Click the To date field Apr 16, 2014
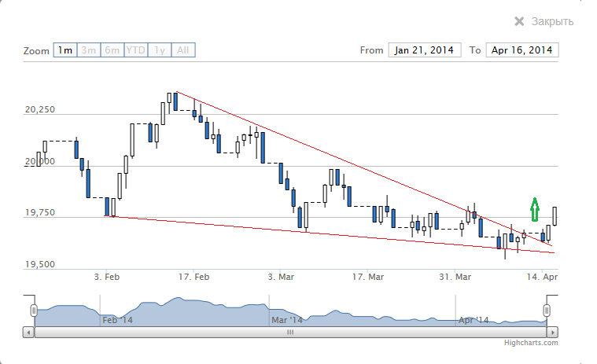This screenshot has height=364, width=597. (522, 50)
